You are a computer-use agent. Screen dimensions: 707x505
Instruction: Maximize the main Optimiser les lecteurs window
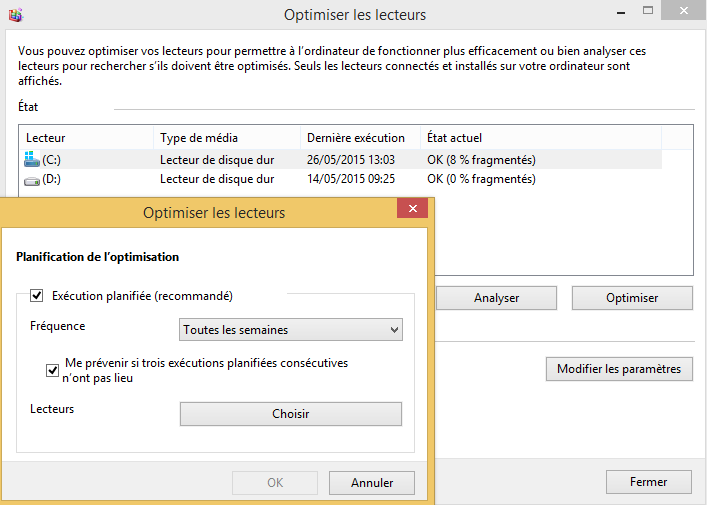pyautogui.click(x=647, y=11)
